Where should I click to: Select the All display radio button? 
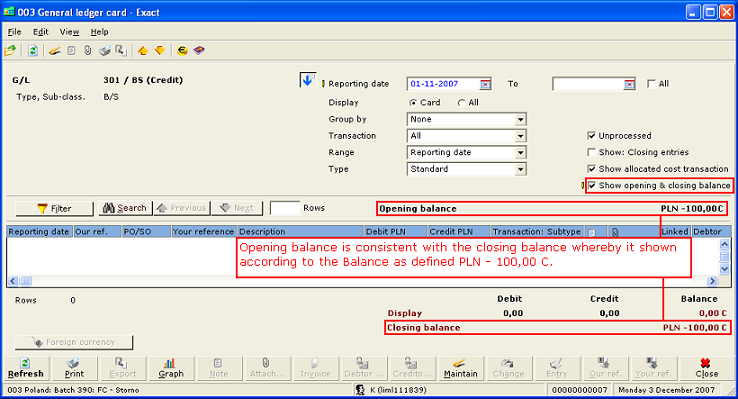(x=461, y=103)
